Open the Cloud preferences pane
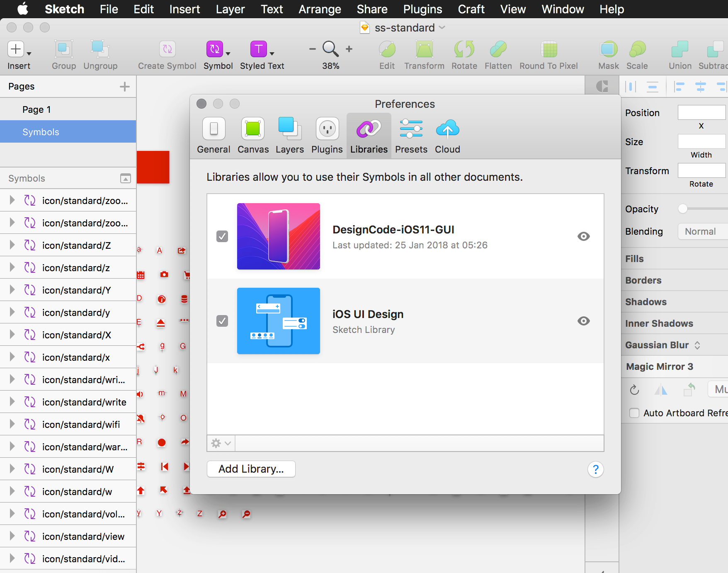Screen dimensions: 728x573 (x=447, y=135)
